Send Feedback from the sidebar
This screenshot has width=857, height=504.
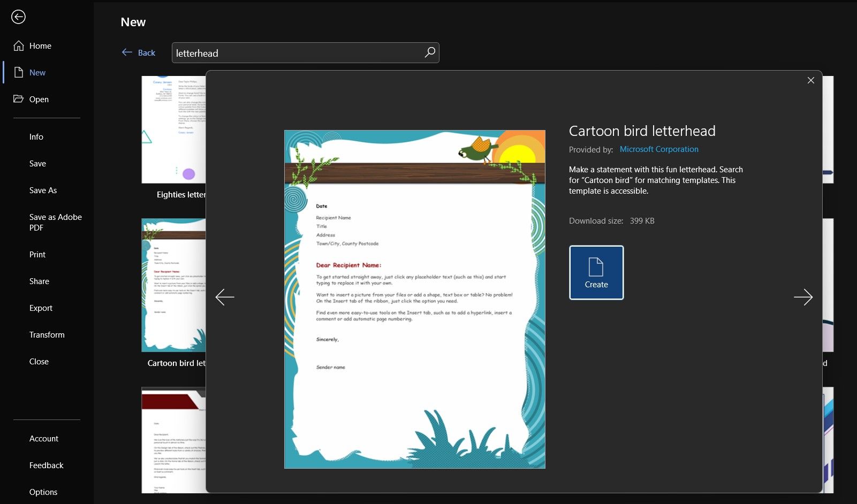coord(46,465)
